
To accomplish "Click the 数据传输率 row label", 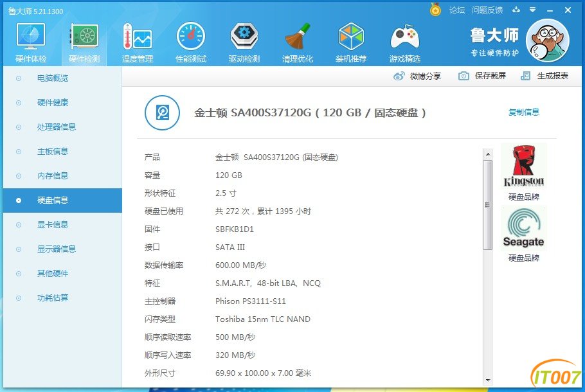I will coord(164,265).
